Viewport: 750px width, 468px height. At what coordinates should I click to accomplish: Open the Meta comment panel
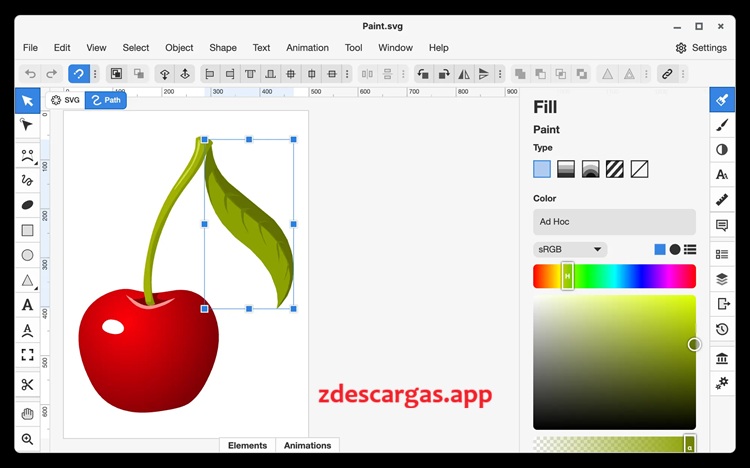tap(722, 224)
